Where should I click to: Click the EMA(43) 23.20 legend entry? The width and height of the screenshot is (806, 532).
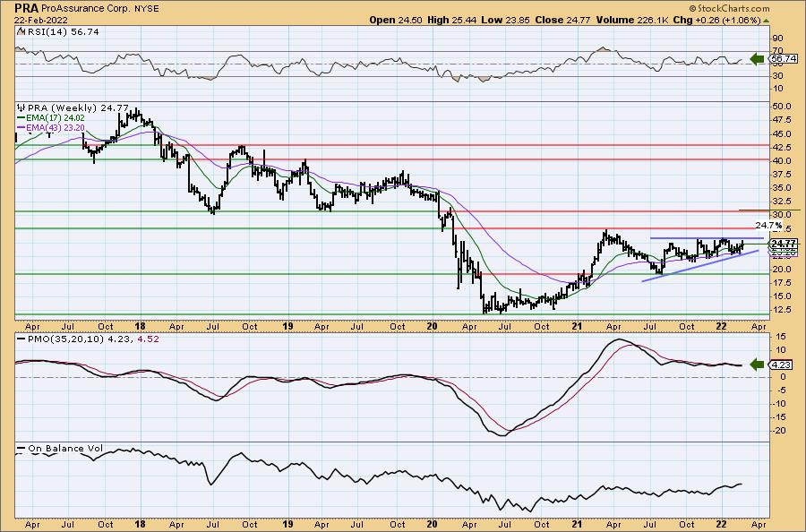coord(50,127)
